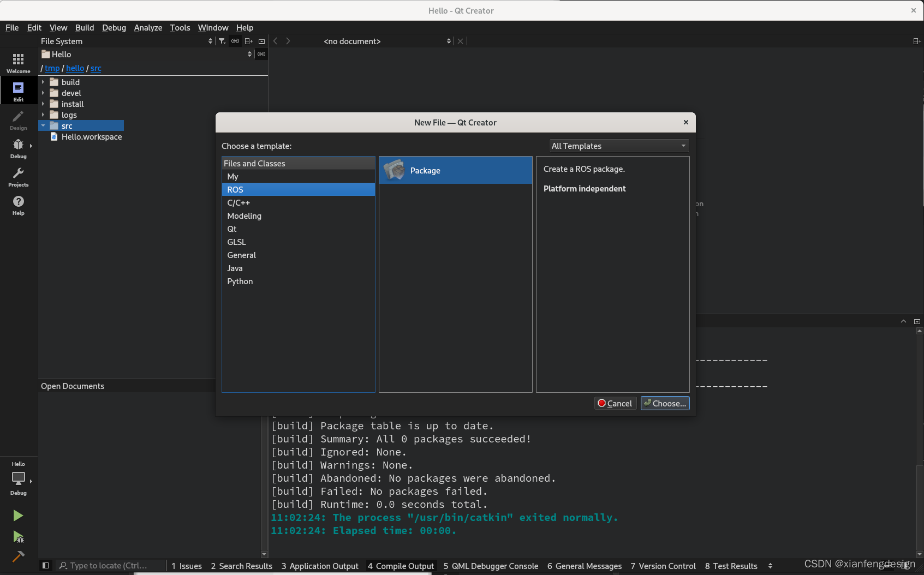Click the green Run button
The image size is (924, 575).
click(18, 516)
